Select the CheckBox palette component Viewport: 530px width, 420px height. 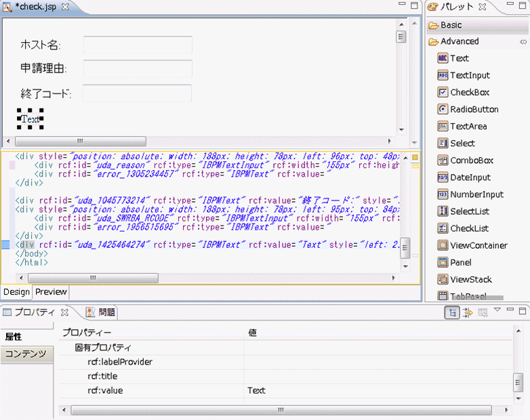click(469, 92)
